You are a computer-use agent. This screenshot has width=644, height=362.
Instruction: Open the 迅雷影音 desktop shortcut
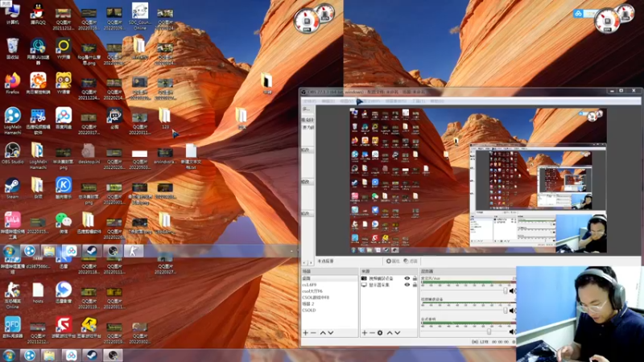64,293
